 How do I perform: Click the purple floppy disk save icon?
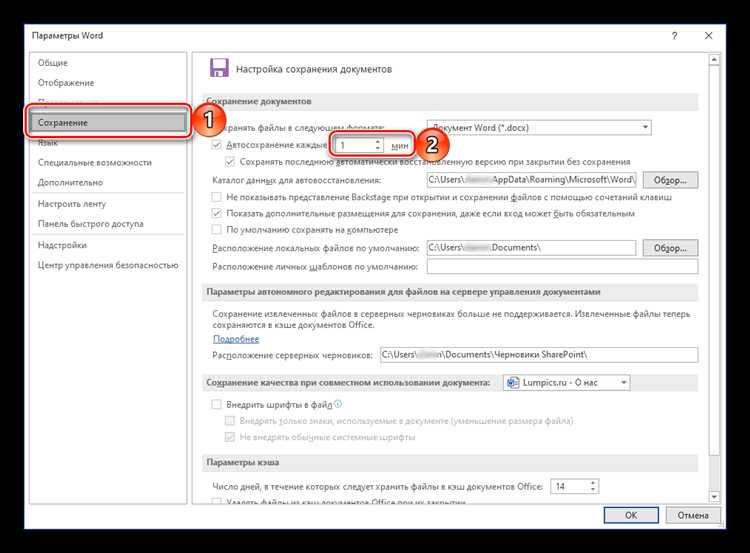click(x=219, y=68)
